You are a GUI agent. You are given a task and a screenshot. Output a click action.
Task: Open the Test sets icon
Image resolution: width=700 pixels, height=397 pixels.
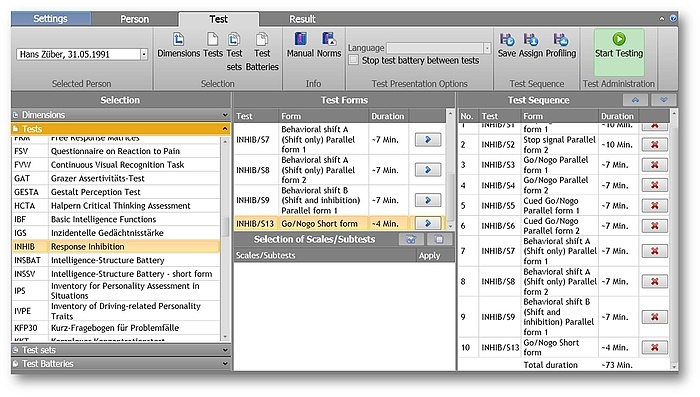pos(234,51)
